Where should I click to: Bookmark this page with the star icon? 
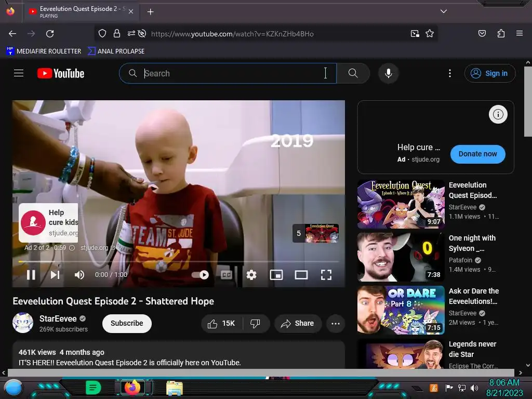(x=430, y=34)
